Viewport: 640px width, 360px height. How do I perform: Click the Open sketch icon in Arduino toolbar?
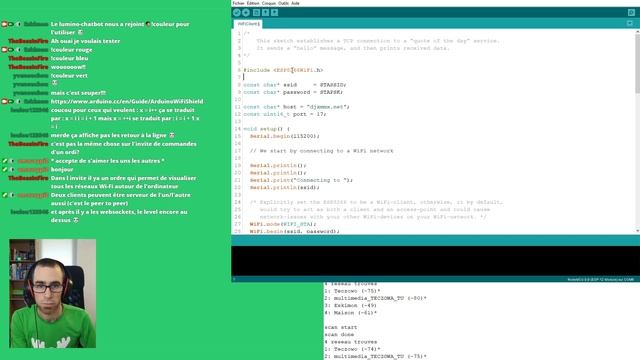(x=265, y=13)
